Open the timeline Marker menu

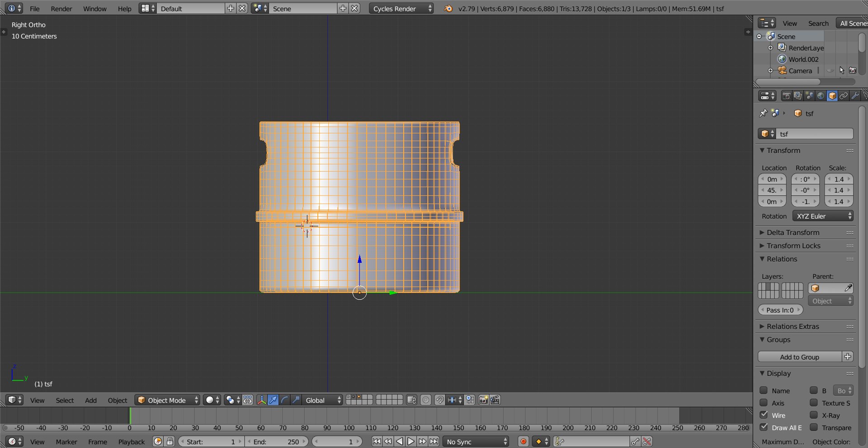[66, 442]
